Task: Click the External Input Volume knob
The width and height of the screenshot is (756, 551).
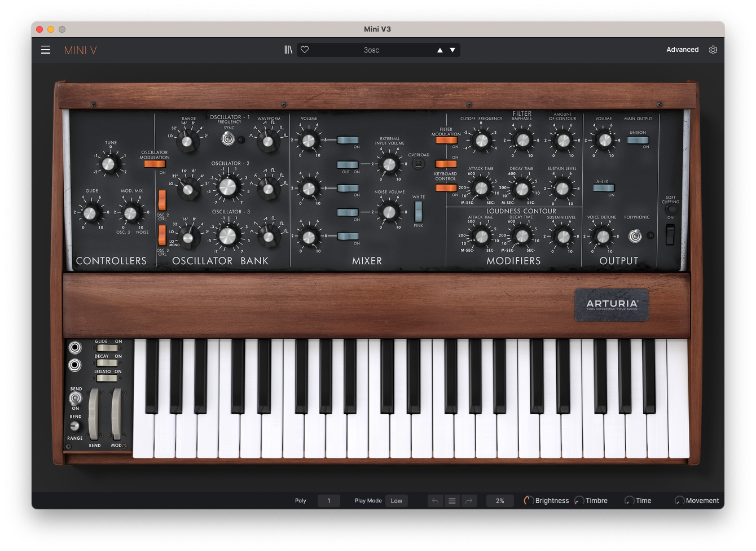Action: pos(389,164)
